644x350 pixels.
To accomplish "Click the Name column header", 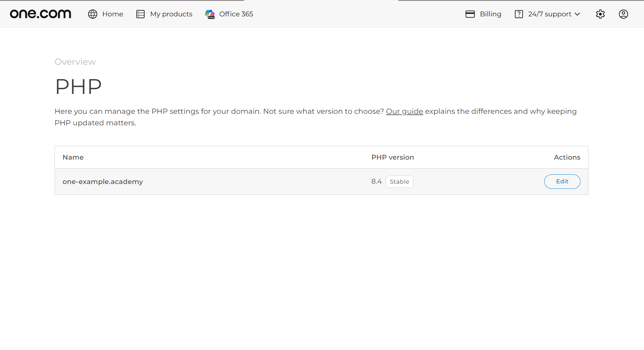I will [x=73, y=157].
